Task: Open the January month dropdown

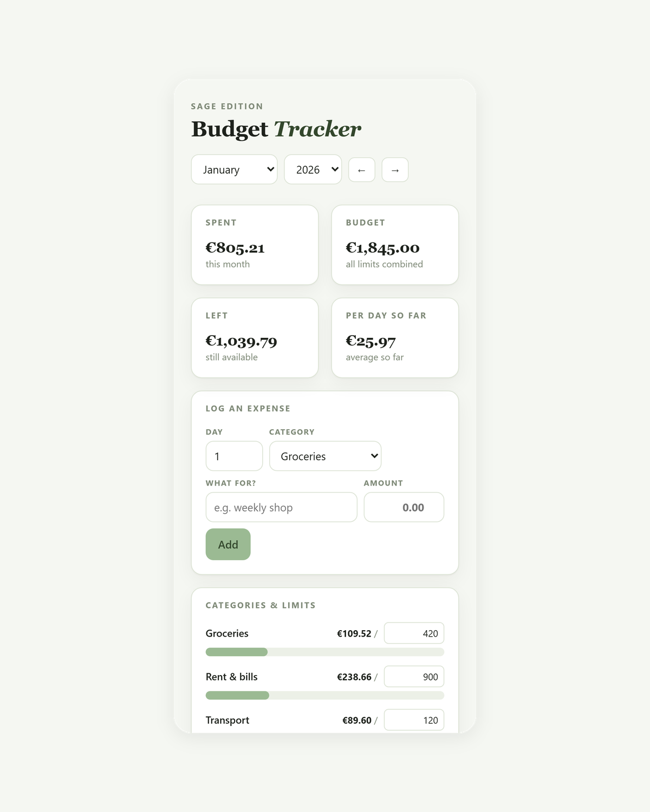Action: tap(234, 169)
